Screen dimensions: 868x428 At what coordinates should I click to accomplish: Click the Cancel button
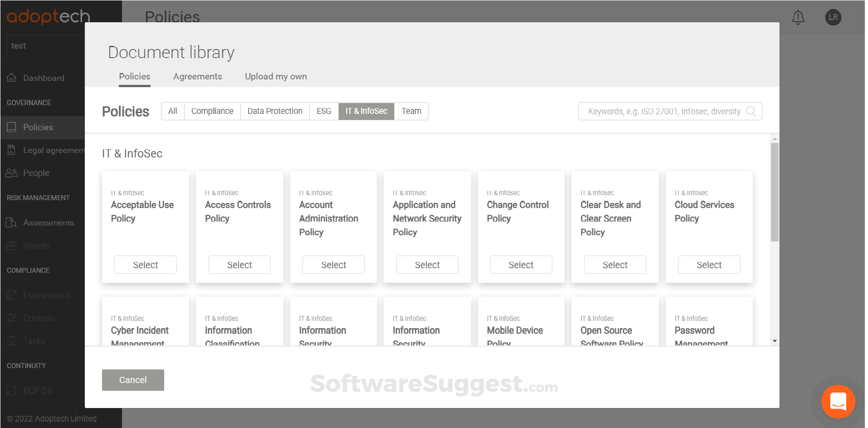pos(133,380)
